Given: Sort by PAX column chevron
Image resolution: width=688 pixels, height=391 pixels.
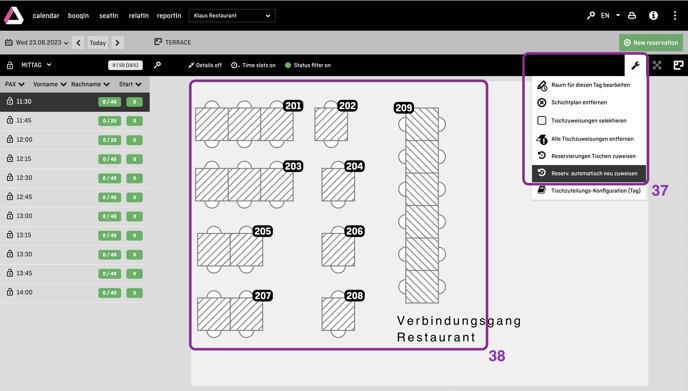Looking at the screenshot, I should click(x=22, y=84).
